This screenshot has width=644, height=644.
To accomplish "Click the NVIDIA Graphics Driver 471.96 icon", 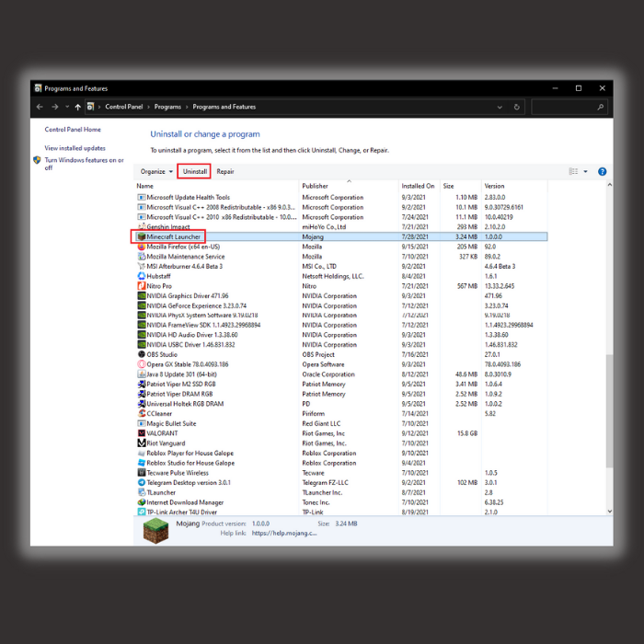I will 142,295.
